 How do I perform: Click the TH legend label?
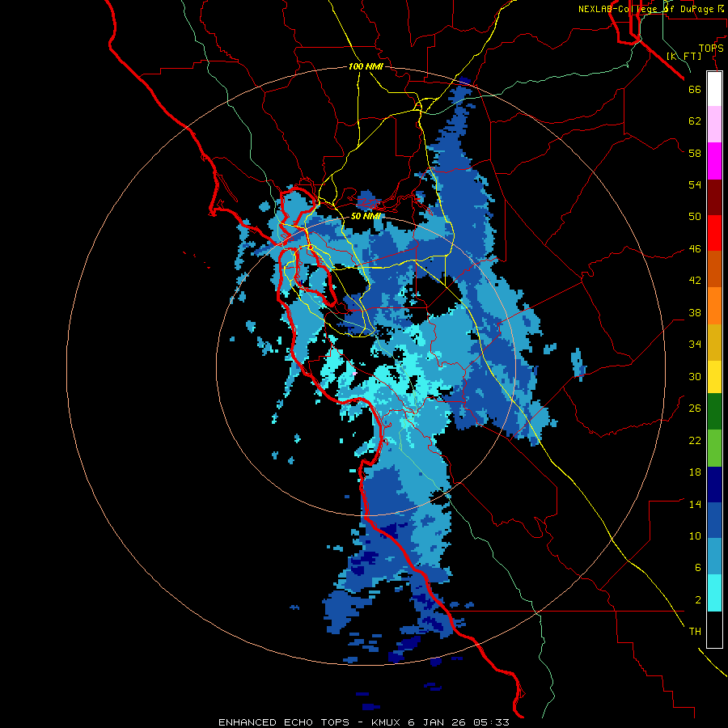point(695,632)
